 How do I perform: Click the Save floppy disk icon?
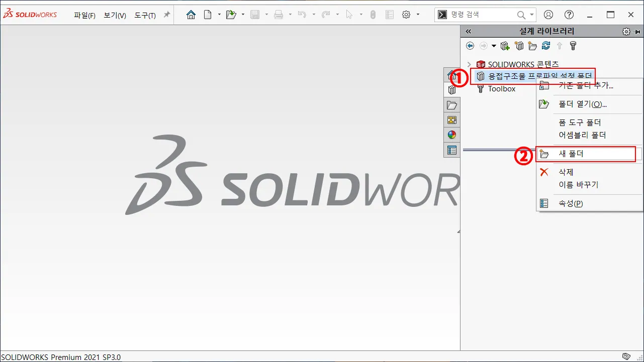tap(255, 15)
